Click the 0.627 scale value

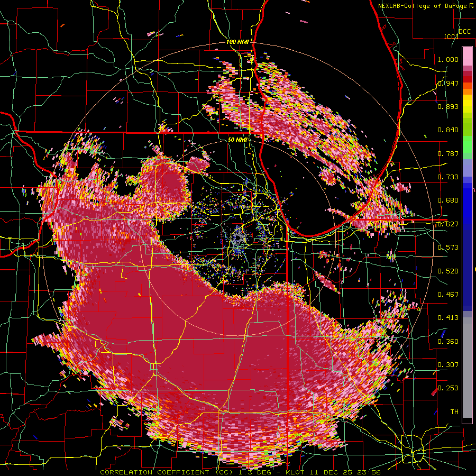[x=448, y=224]
